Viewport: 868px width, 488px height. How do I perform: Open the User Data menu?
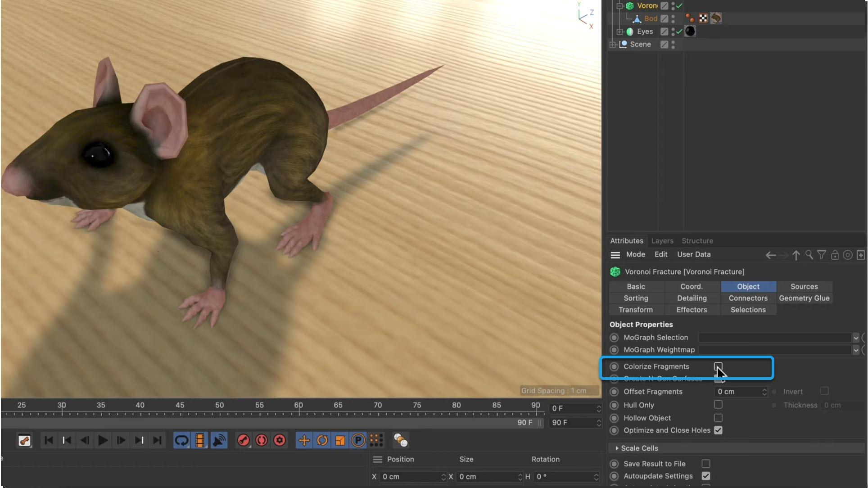click(693, 254)
